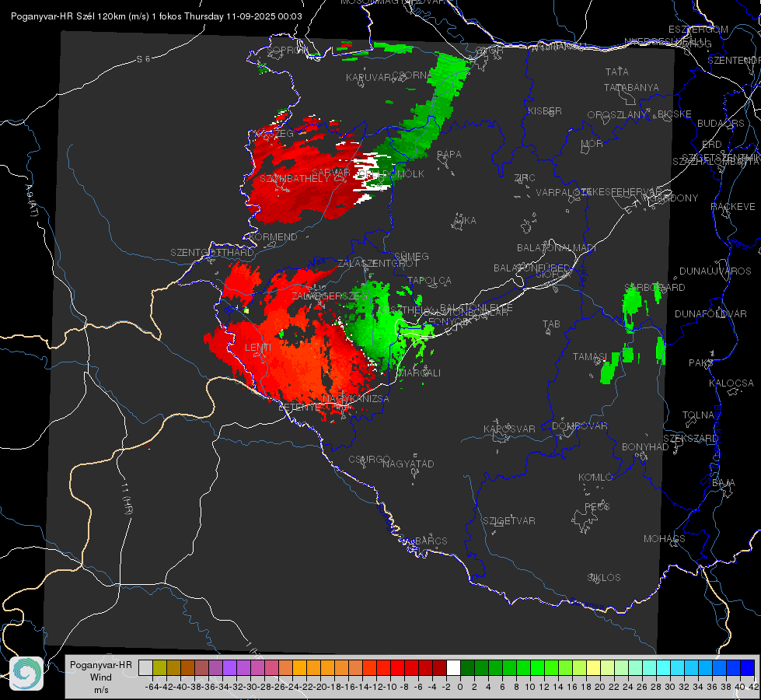Click the LENTI city label
The height and width of the screenshot is (700, 761).
click(x=258, y=348)
